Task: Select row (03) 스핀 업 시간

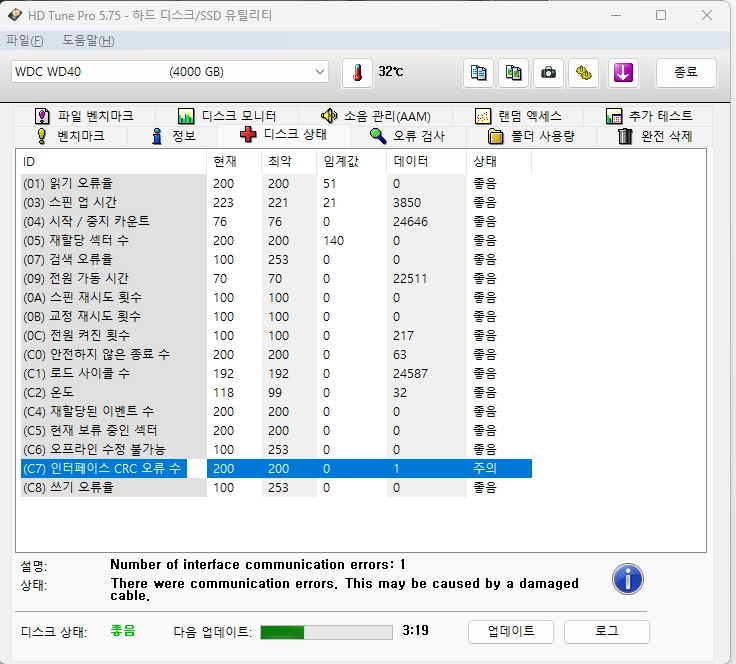Action: point(276,203)
